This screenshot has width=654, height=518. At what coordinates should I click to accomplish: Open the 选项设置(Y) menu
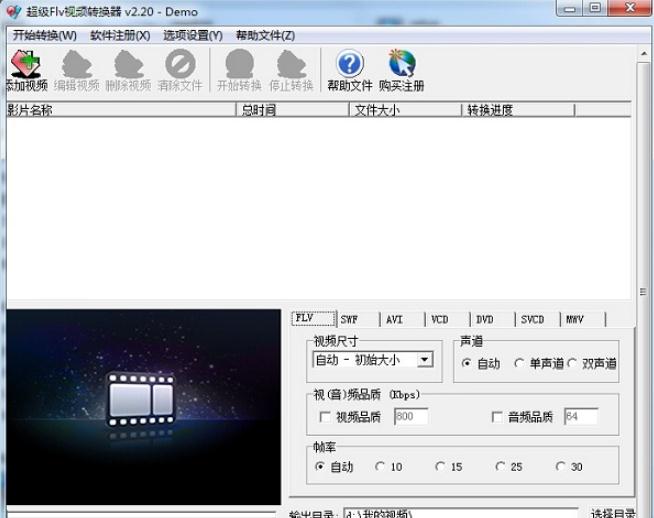coord(193,35)
